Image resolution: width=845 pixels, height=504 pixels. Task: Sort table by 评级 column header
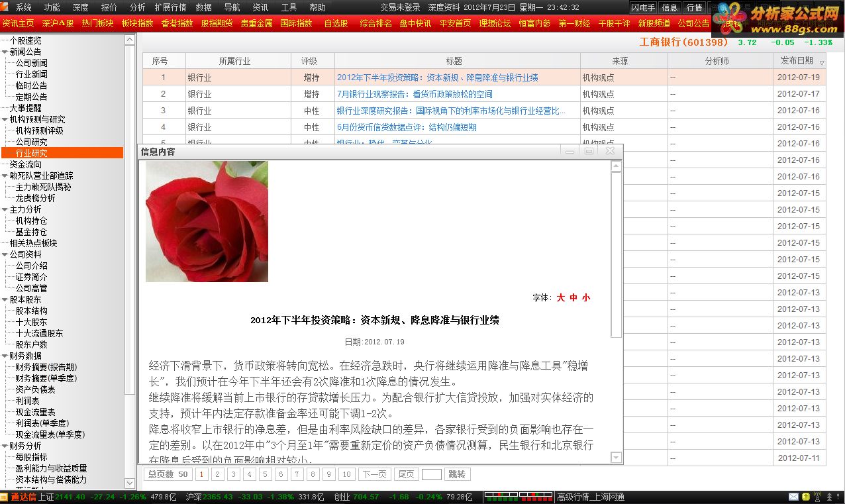313,61
